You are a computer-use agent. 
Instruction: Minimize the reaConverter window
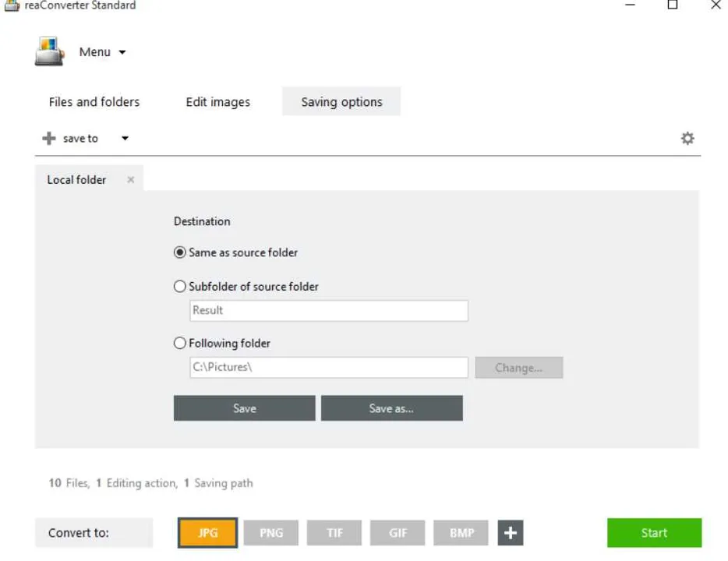[x=630, y=5]
